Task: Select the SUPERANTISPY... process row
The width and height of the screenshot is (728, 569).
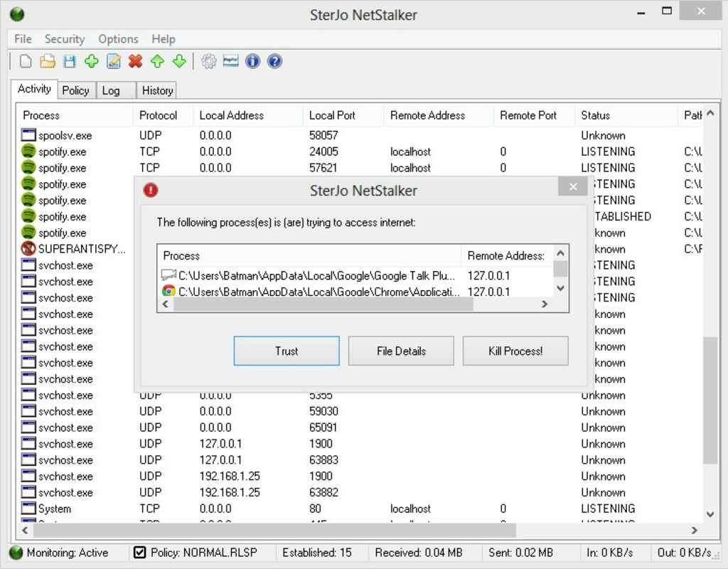Action: (x=74, y=248)
